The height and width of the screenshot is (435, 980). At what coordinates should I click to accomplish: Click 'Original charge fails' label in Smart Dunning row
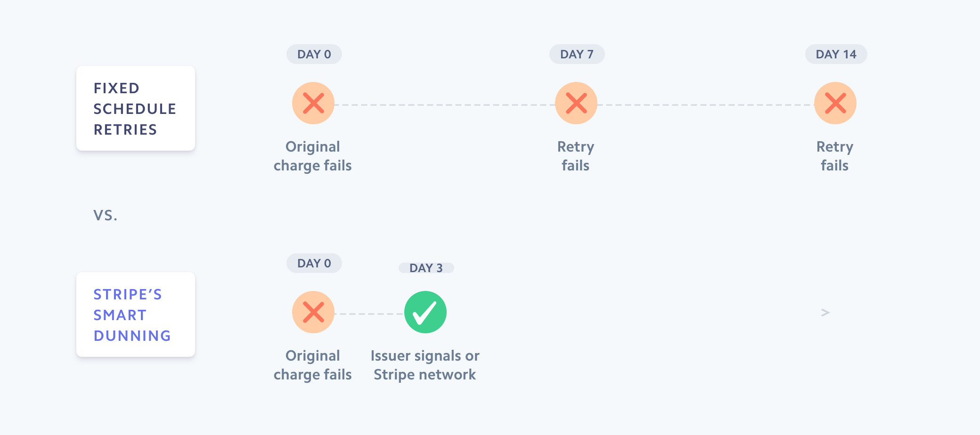click(x=313, y=365)
